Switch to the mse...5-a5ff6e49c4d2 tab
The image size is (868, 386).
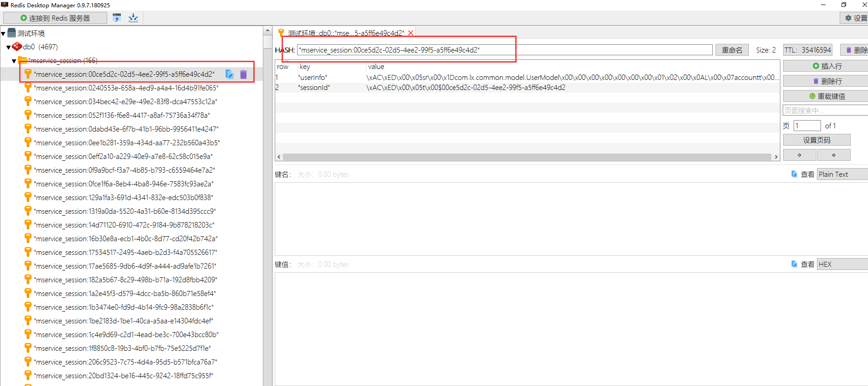(x=346, y=33)
